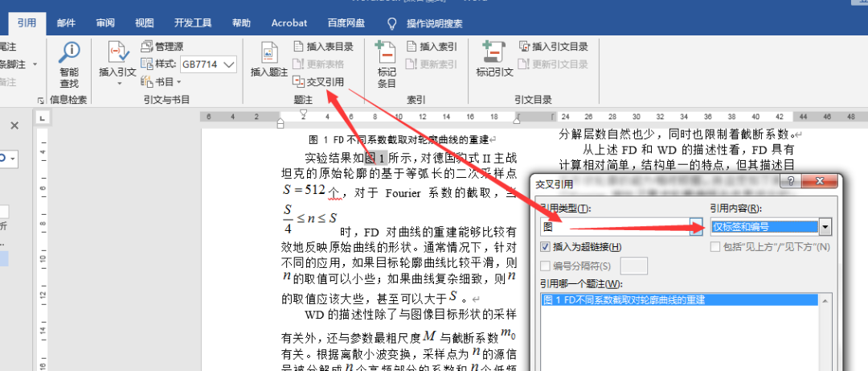The image size is (868, 371).
Task: Switch to the 视图 view tab
Action: tap(144, 23)
